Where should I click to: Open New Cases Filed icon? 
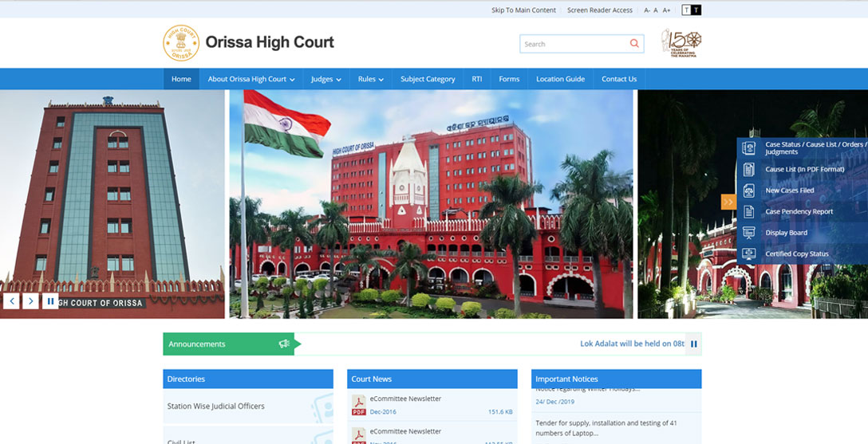pyautogui.click(x=749, y=191)
